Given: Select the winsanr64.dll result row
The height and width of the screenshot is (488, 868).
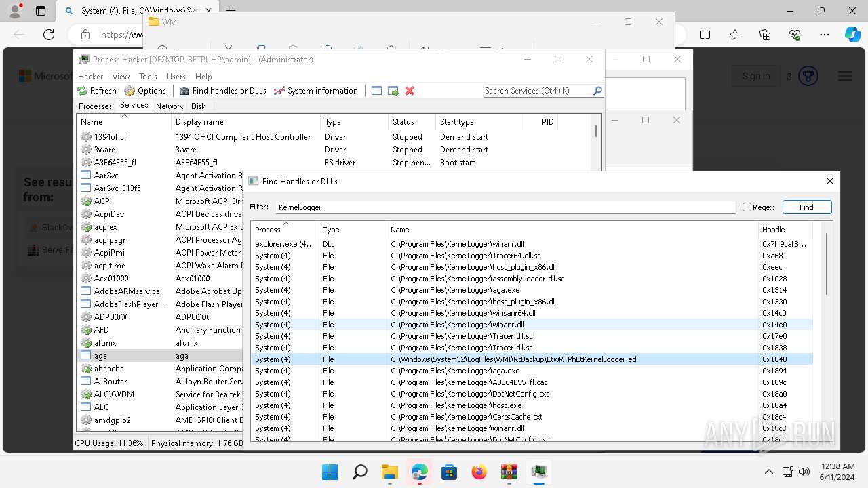Looking at the screenshot, I should [532, 313].
